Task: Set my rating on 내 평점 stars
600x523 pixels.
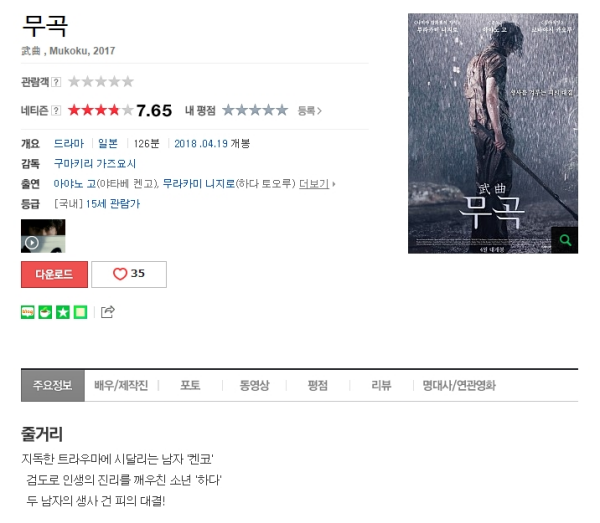Action: tap(255, 111)
